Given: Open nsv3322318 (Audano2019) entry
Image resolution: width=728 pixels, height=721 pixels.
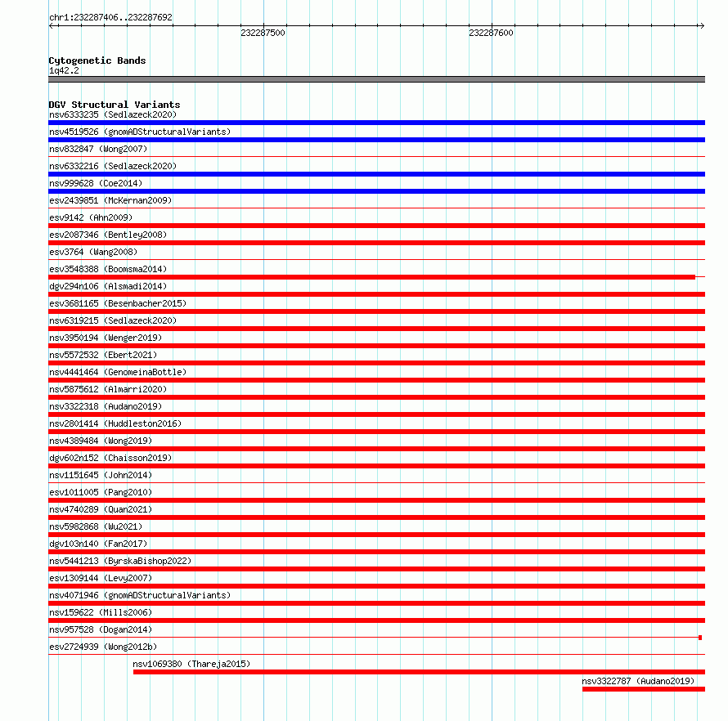Looking at the screenshot, I should point(106,406).
